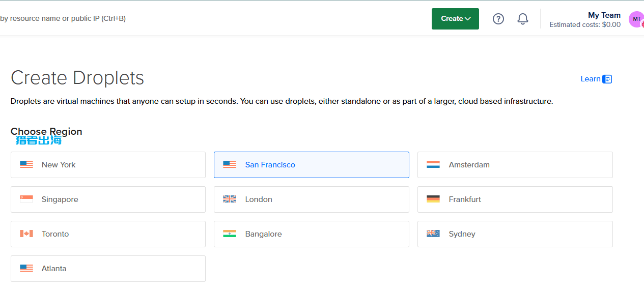Select the New York region

[108, 165]
